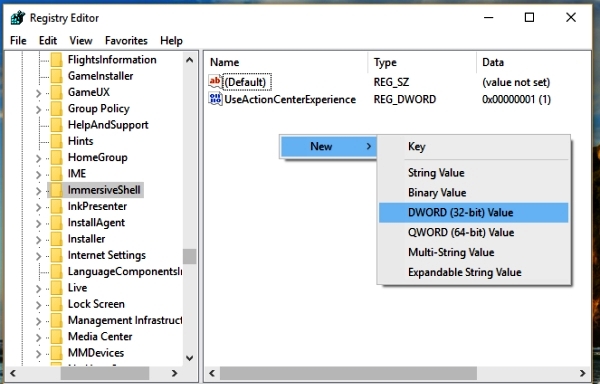Image resolution: width=600 pixels, height=384 pixels.
Task: Click the values pane scroll left arrow
Action: (x=212, y=373)
